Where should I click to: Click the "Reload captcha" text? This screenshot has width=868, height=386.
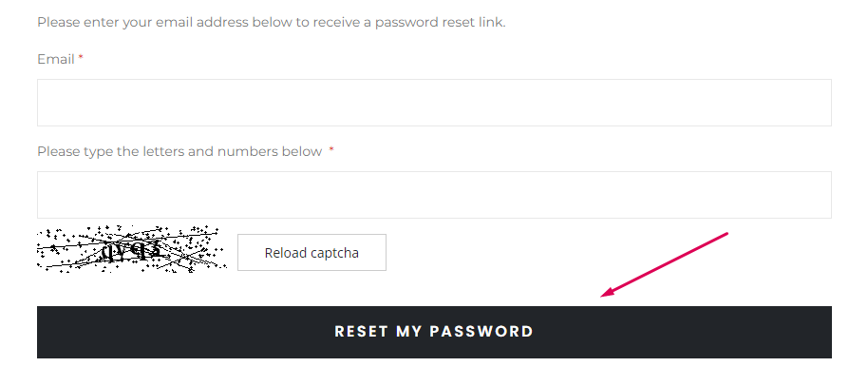click(311, 253)
